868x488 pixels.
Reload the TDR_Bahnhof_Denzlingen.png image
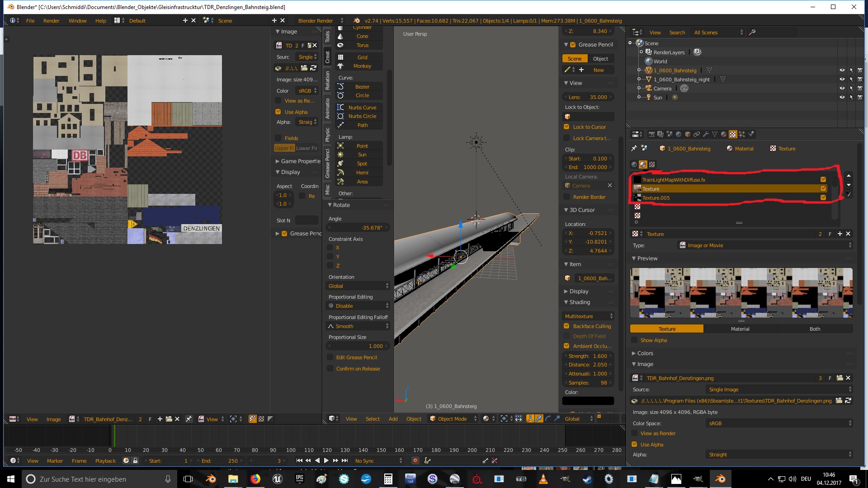[x=848, y=401]
